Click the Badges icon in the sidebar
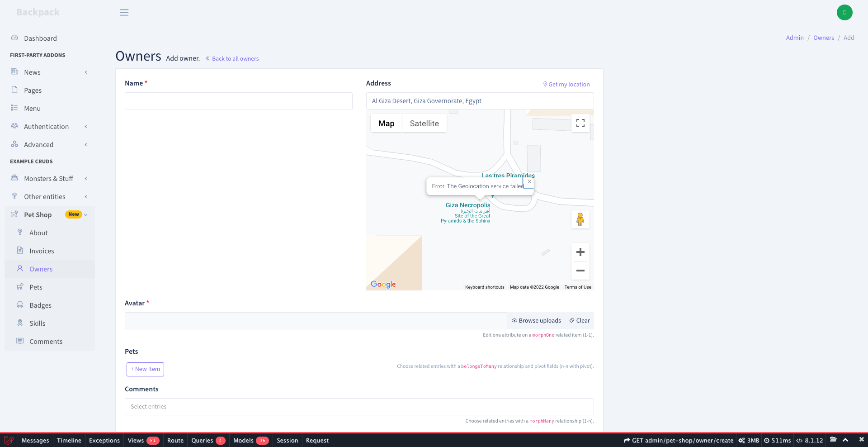 20,305
